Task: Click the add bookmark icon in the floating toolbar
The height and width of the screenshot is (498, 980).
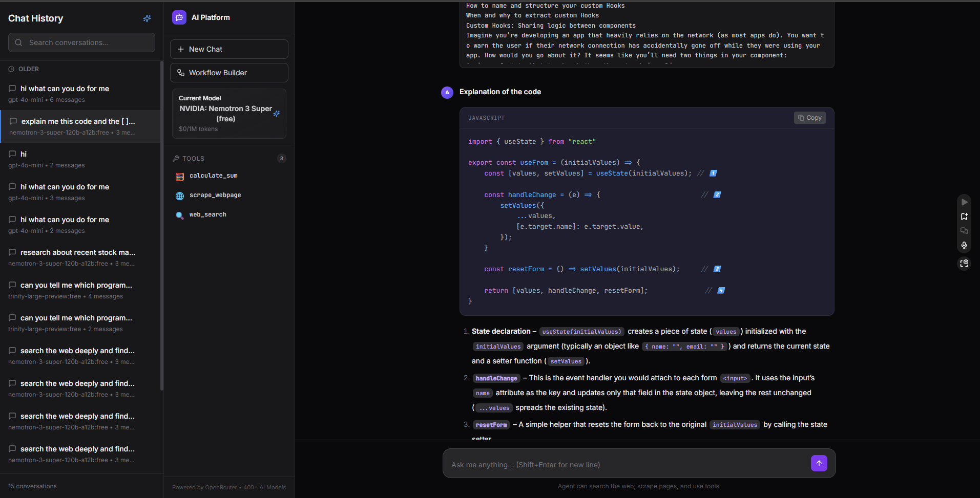Action: point(964,216)
